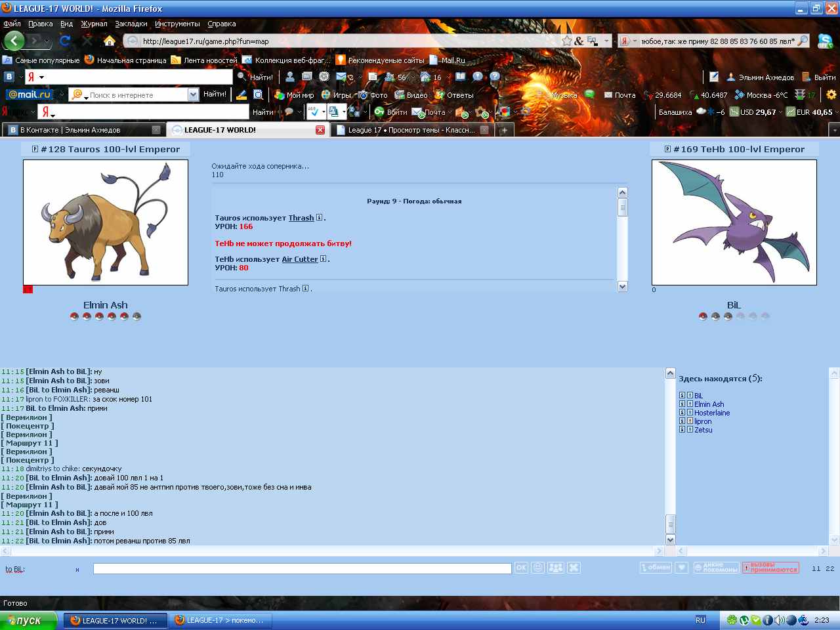840x630 pixels.
Task: Click the battle log scrollbar down arrow
Action: [x=623, y=286]
